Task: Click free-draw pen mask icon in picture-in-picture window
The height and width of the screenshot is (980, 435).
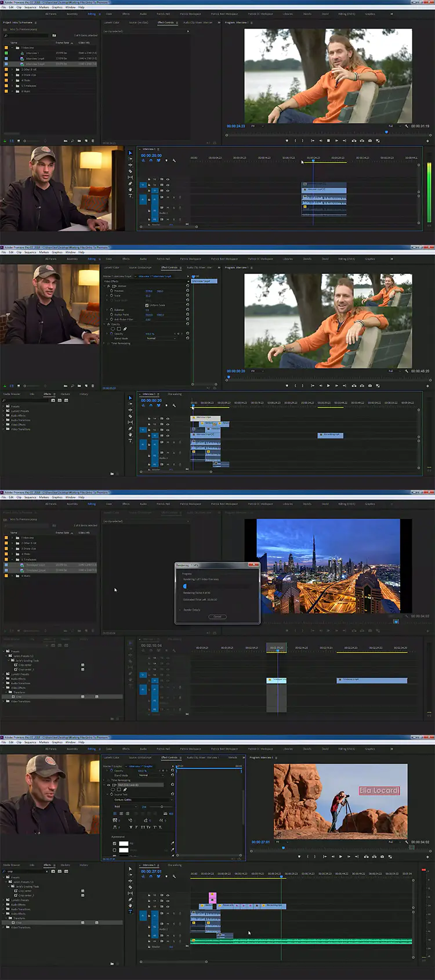Action: (x=125, y=329)
